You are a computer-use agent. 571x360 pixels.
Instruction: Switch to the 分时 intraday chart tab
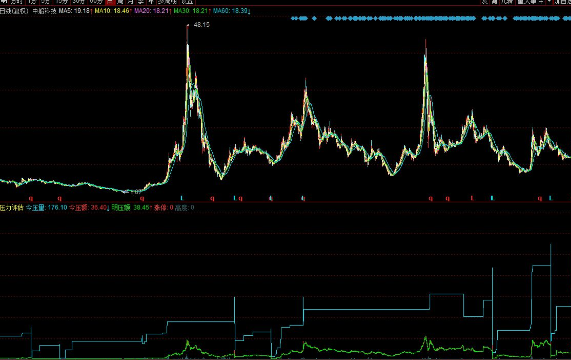pos(17,2)
